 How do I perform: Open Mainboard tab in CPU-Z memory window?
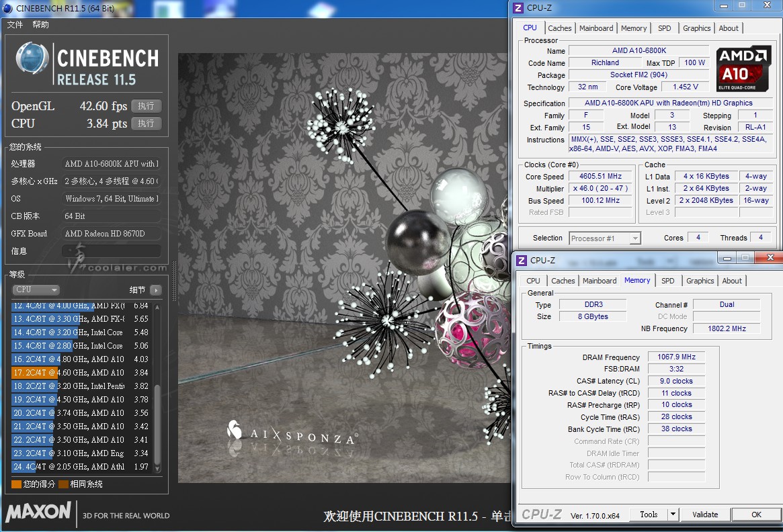click(x=600, y=281)
